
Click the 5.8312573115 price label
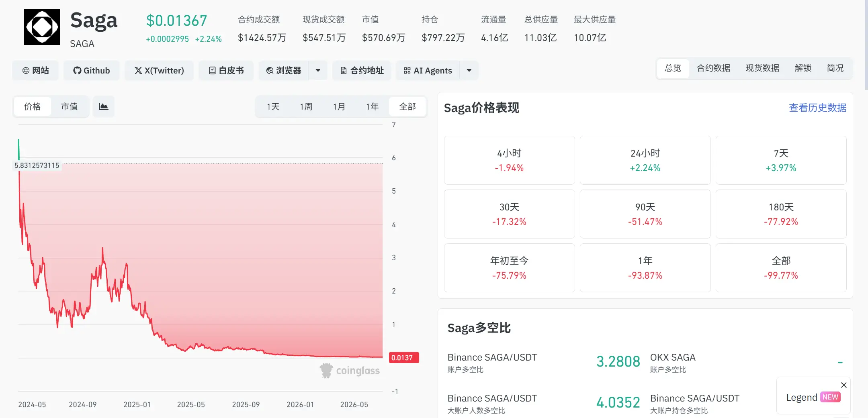[x=37, y=165]
